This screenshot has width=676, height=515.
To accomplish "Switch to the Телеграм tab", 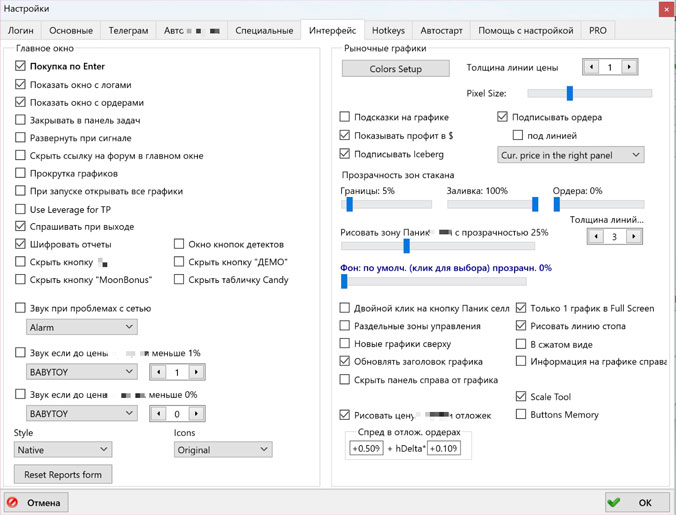I will pos(128,31).
